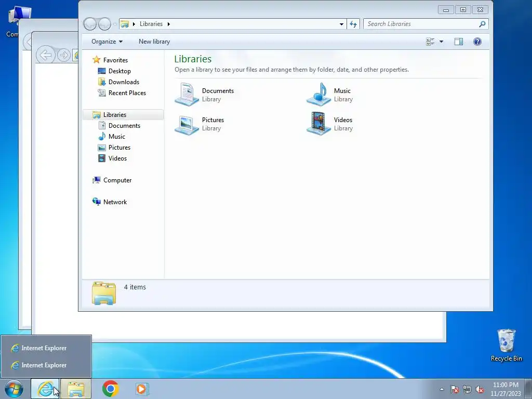Launch Windows Media Player from taskbar

[141, 389]
